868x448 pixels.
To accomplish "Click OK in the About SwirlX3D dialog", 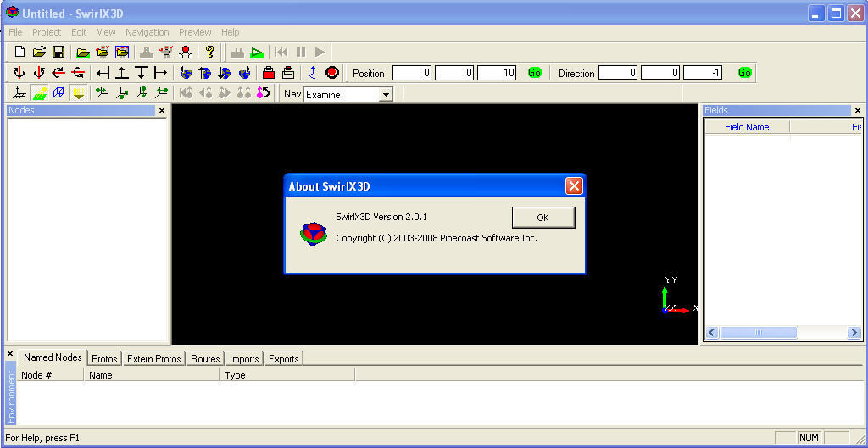I will point(543,218).
